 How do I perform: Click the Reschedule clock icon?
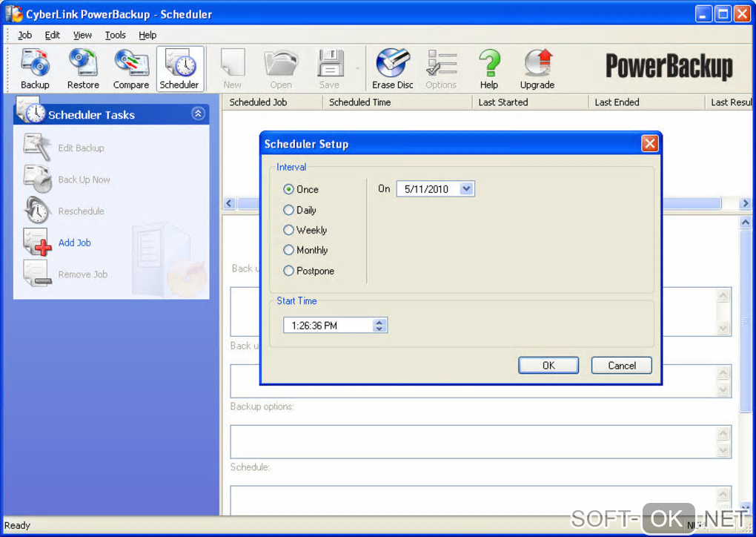coord(36,211)
